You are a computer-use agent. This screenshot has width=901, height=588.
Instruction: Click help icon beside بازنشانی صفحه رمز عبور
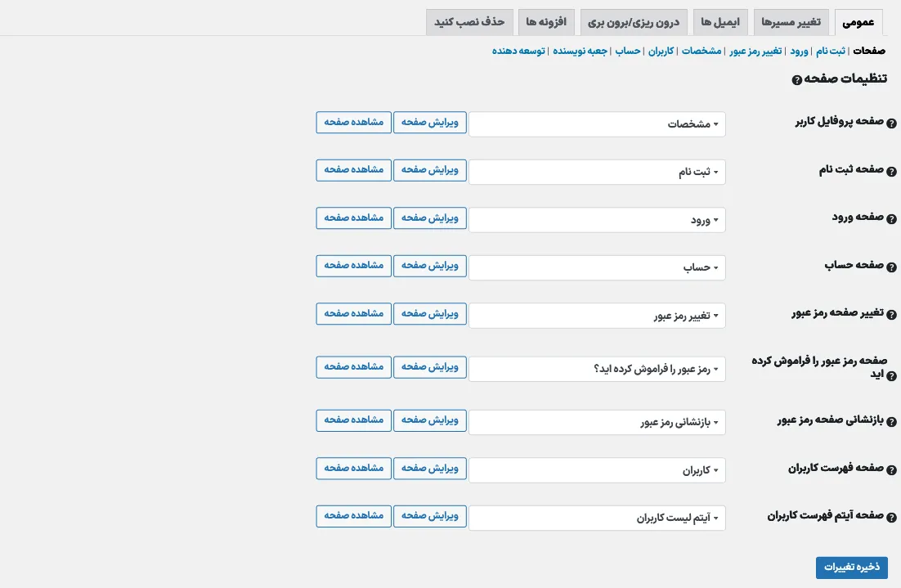coord(891,422)
